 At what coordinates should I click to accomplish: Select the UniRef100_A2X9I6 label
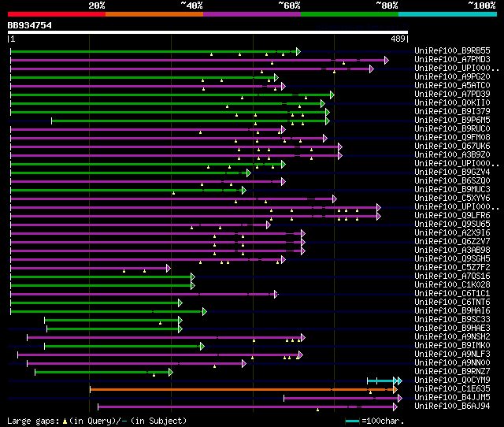point(452,233)
